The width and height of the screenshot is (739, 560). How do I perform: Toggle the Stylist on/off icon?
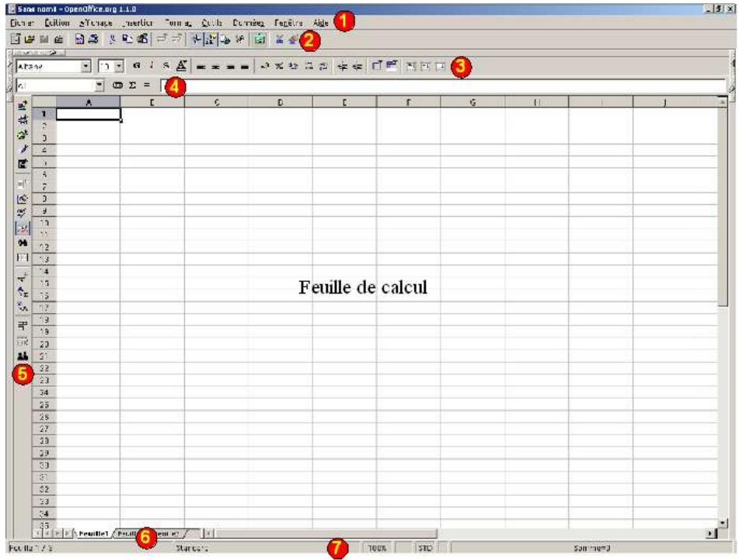(x=211, y=40)
